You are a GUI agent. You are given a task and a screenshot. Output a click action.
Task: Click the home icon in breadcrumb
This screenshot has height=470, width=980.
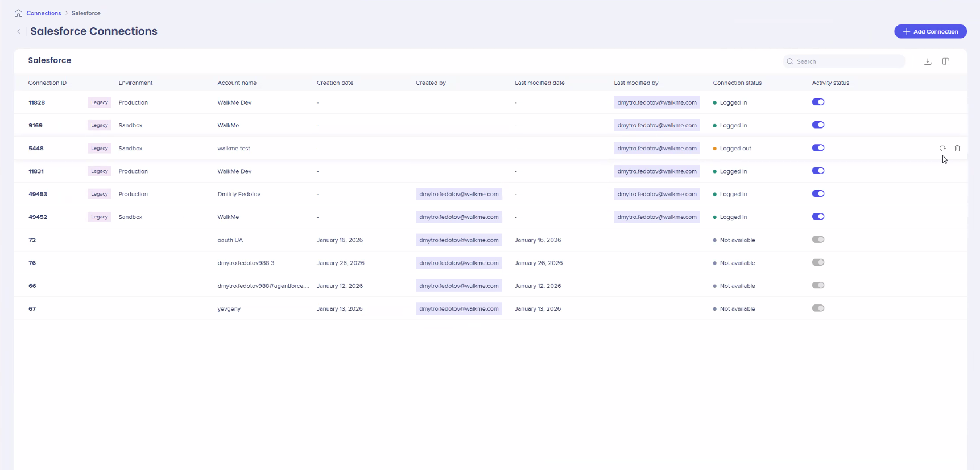pyautogui.click(x=19, y=13)
